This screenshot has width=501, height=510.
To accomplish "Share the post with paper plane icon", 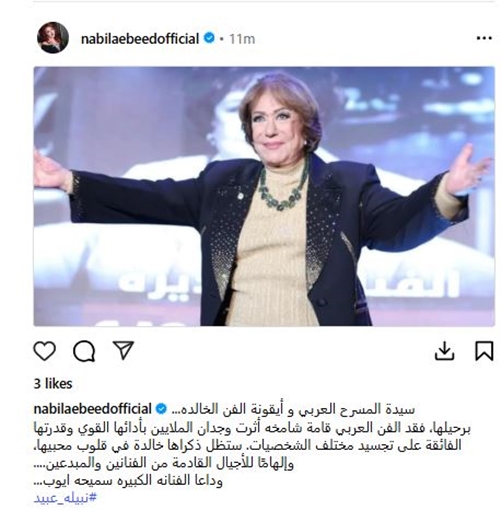I will click(123, 350).
